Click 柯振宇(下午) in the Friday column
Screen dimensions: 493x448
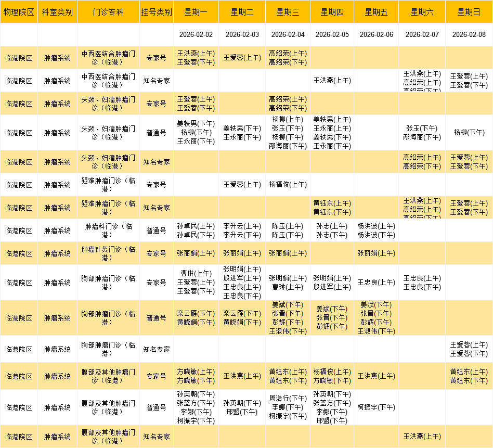click(376, 407)
